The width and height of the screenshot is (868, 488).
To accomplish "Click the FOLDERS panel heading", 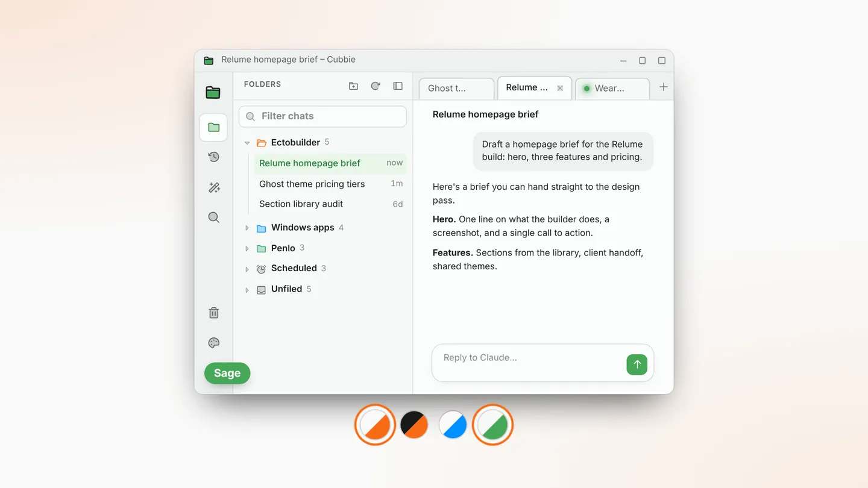I will (x=262, y=84).
